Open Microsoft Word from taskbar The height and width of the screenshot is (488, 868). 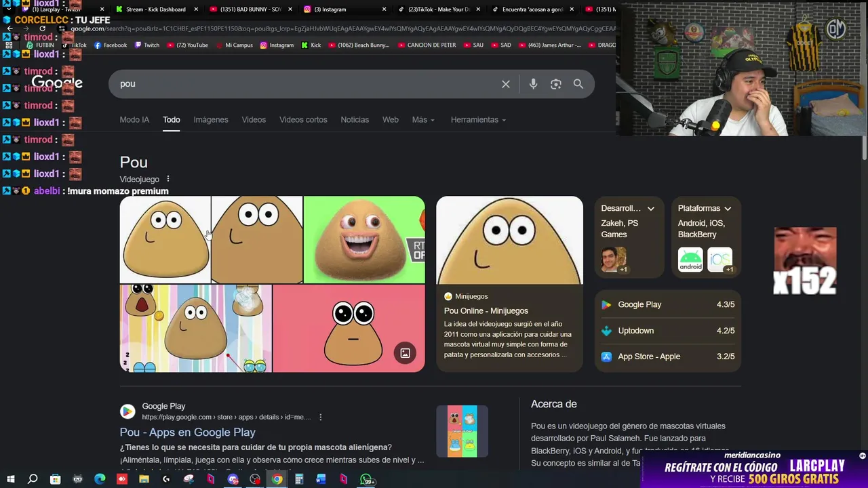(321, 479)
